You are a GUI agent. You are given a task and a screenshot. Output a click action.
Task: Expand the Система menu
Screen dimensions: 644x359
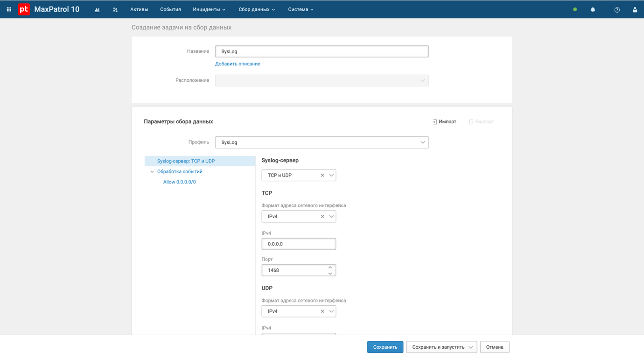[301, 9]
